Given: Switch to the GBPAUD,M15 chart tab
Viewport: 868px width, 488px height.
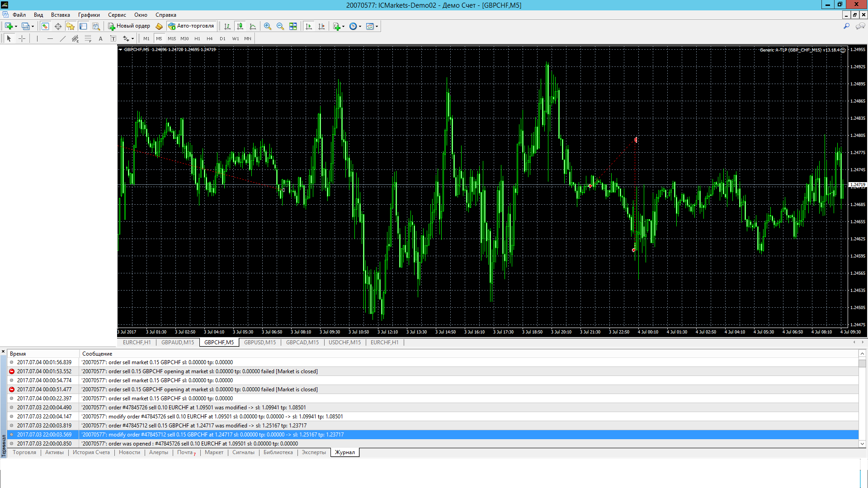Looking at the screenshot, I should (x=178, y=343).
